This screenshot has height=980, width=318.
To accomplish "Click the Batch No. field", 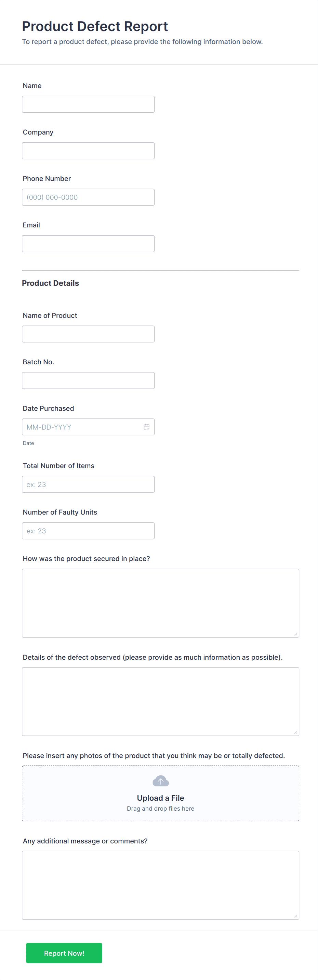I will 88,380.
